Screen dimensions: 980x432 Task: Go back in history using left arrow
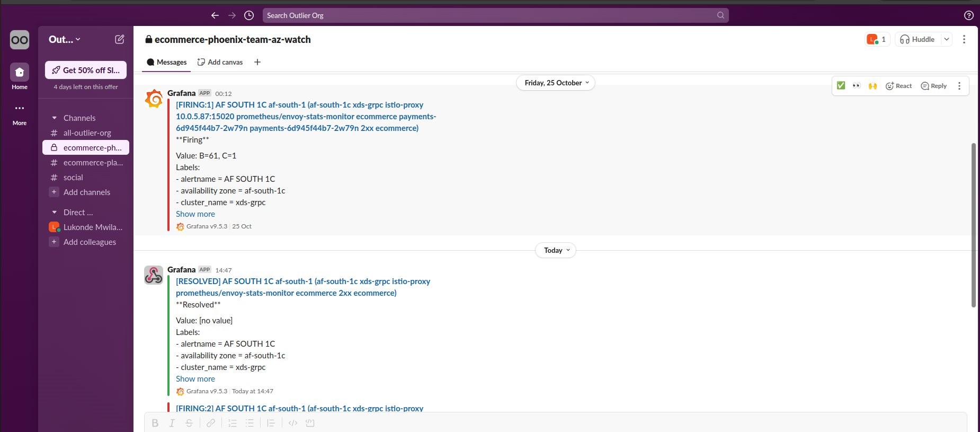click(x=215, y=15)
